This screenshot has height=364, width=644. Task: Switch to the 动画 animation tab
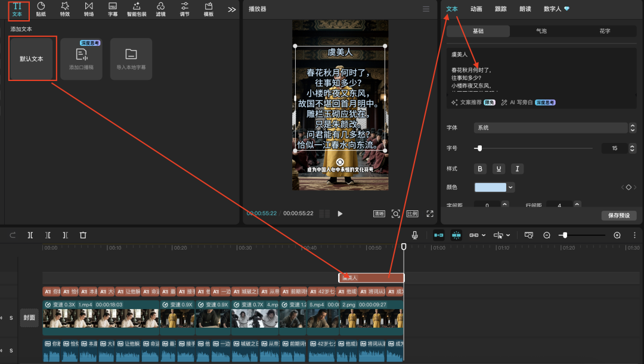pos(476,9)
